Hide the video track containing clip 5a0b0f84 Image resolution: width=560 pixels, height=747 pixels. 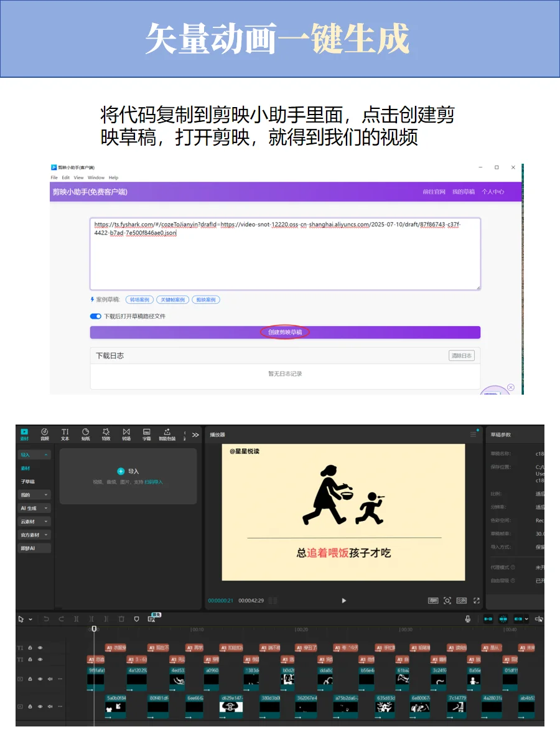40,707
